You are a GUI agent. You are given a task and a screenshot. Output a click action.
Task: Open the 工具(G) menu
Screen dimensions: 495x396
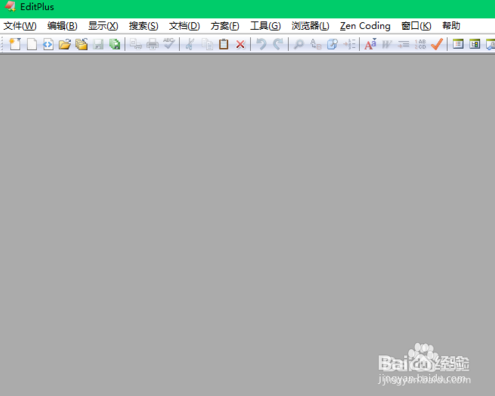[x=266, y=26]
